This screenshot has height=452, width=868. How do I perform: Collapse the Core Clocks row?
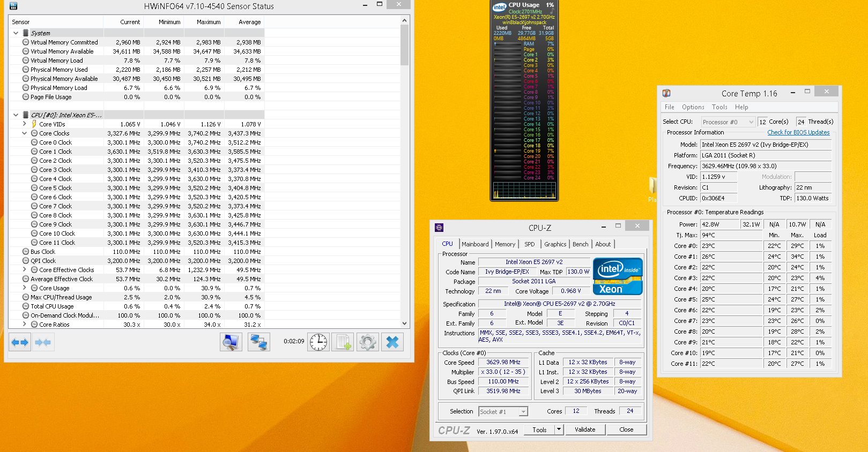(24, 133)
